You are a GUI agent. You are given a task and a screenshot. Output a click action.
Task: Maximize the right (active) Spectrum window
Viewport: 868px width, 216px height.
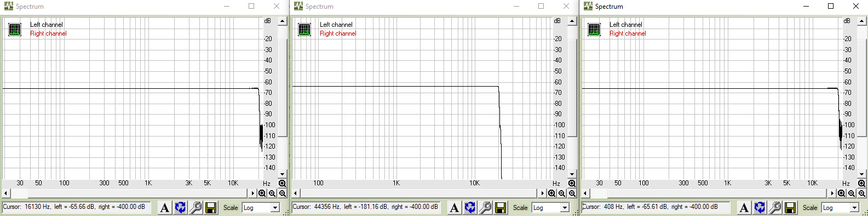[831, 6]
